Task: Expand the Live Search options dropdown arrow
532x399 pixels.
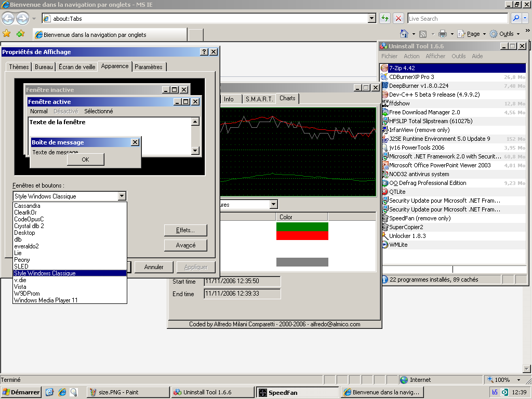Action: point(525,18)
